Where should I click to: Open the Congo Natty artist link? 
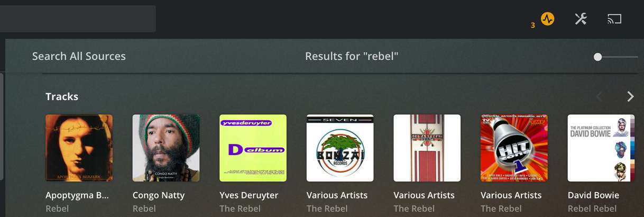click(x=159, y=195)
